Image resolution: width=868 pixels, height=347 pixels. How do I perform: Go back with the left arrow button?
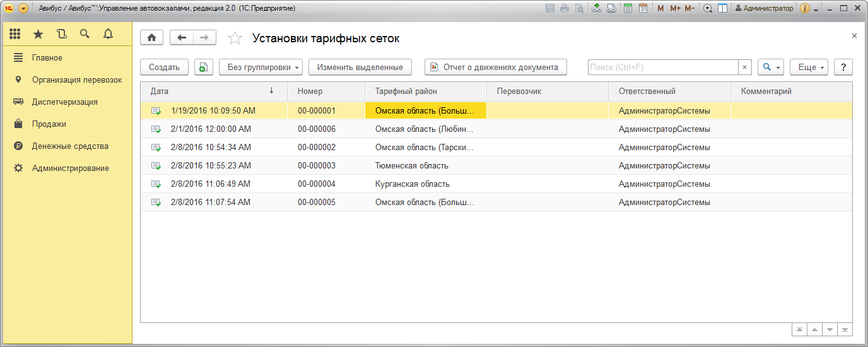click(x=182, y=38)
